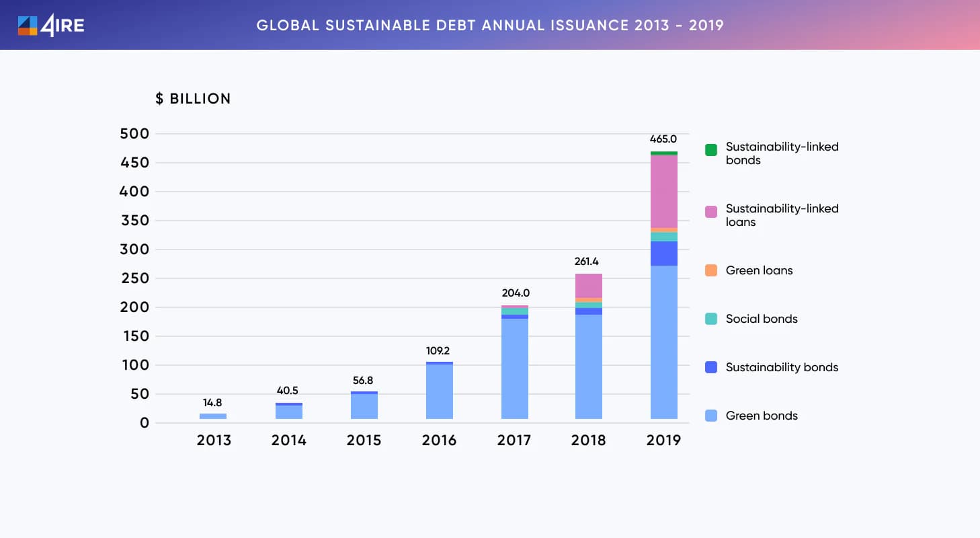
Task: Select the 'Sustainability-linked bonds' legend label
Action: tap(782, 153)
